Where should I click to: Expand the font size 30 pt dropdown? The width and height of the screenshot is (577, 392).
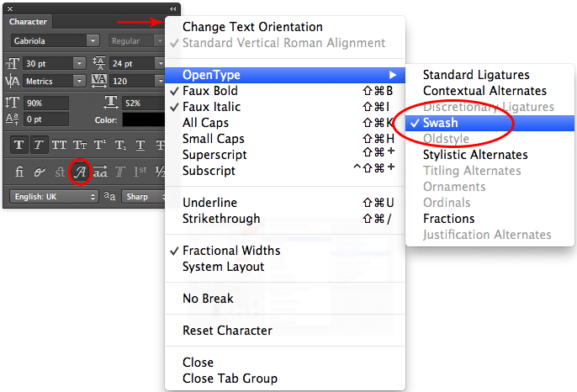79,63
